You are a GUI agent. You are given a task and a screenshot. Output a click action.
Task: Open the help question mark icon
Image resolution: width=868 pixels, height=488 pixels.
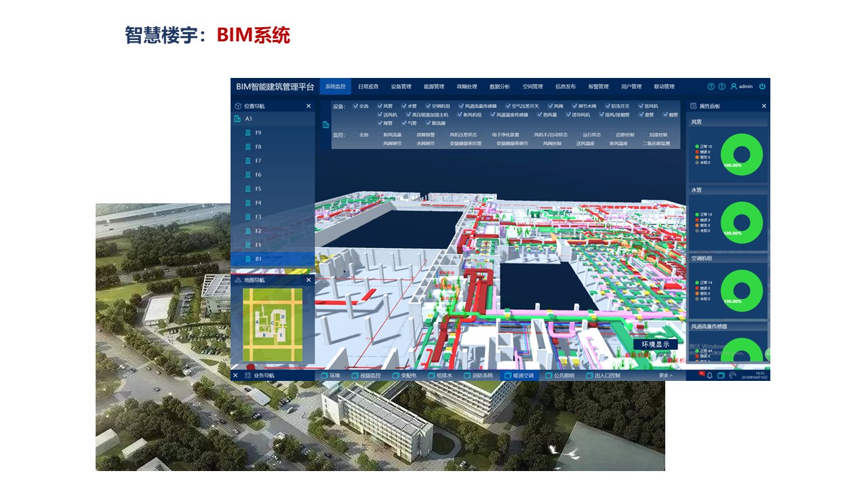pos(711,87)
